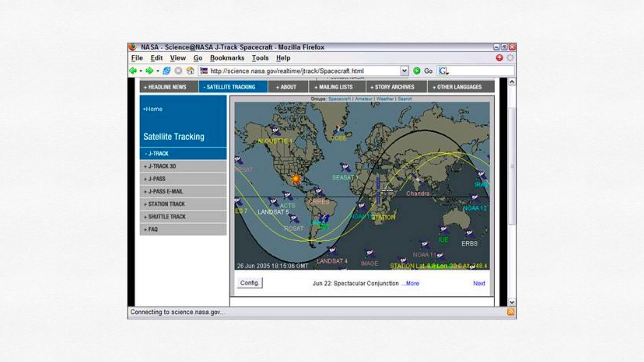Click in the URL address field
The width and height of the screenshot is (644, 362).
(304, 71)
